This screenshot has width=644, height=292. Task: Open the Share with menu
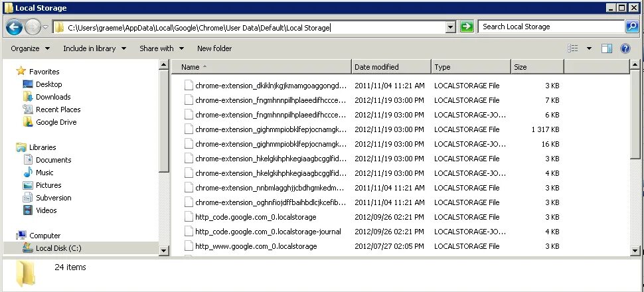pyautogui.click(x=161, y=48)
